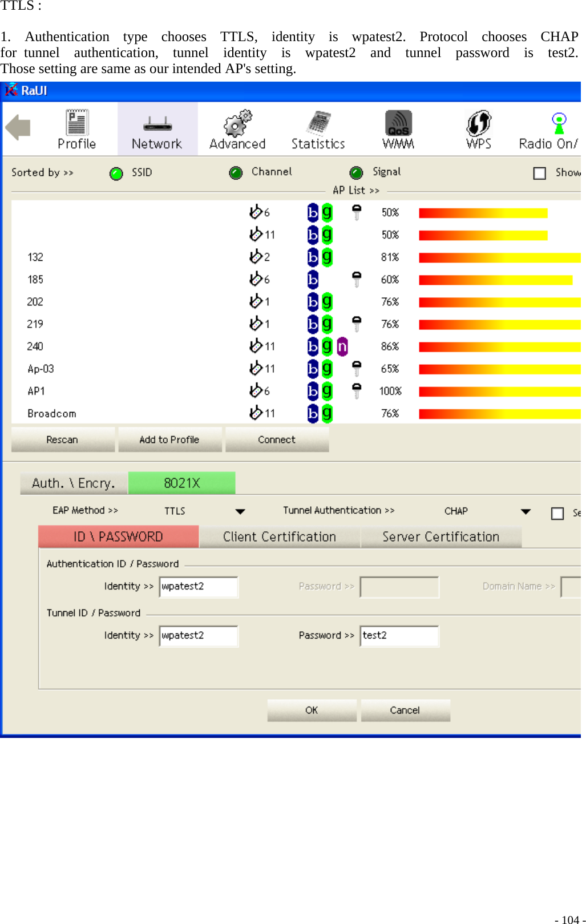This screenshot has height=924, width=586.
Task: Click the Sorted by >> label
Action: (42, 172)
